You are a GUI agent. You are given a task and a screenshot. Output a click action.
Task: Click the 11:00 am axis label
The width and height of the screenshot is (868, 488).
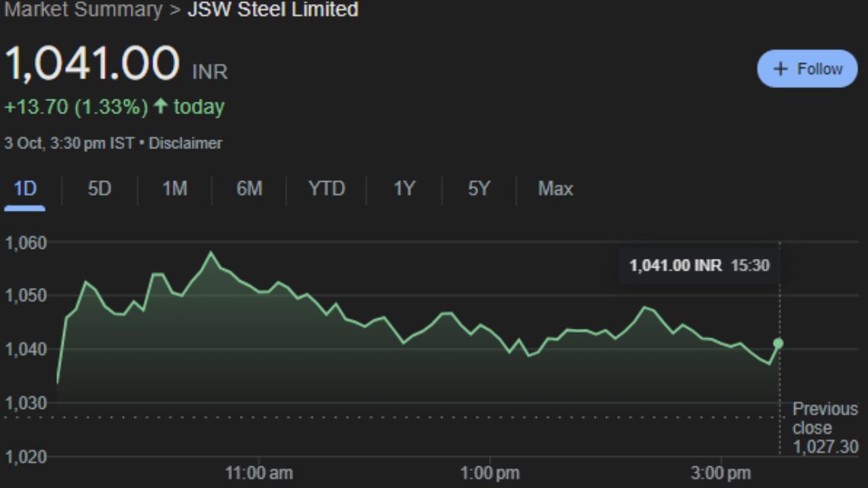259,473
